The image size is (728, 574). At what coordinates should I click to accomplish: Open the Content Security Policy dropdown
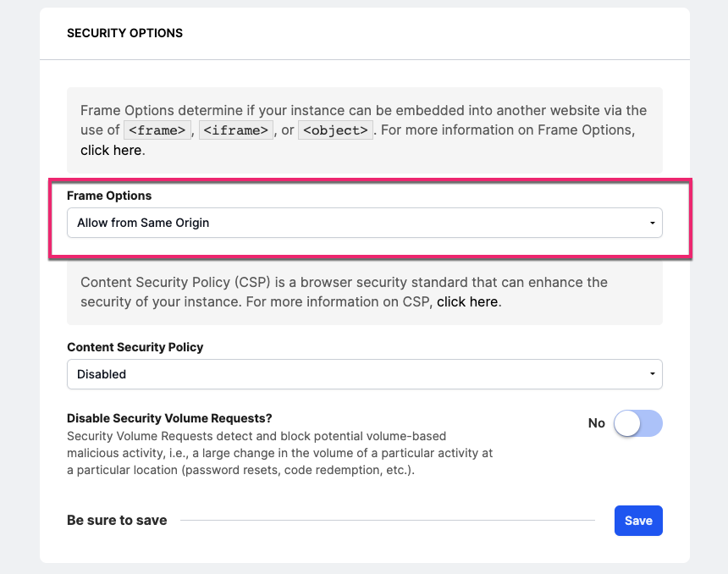364,374
